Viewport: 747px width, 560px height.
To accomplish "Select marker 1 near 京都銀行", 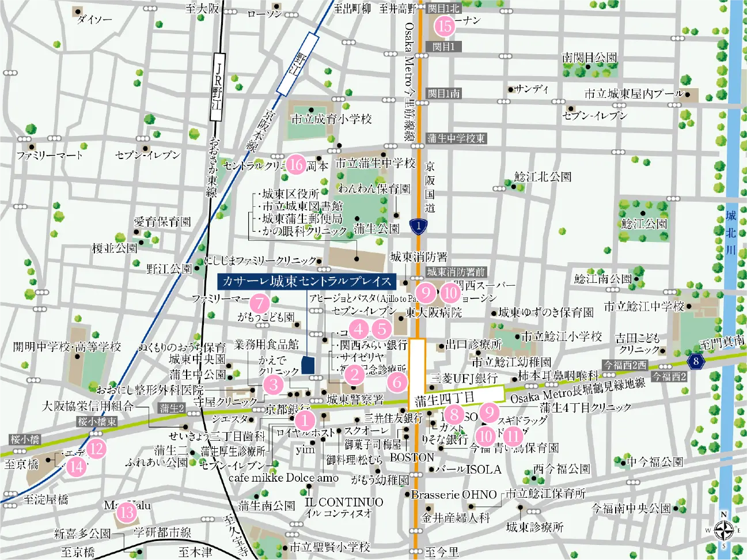I will pyautogui.click(x=305, y=420).
